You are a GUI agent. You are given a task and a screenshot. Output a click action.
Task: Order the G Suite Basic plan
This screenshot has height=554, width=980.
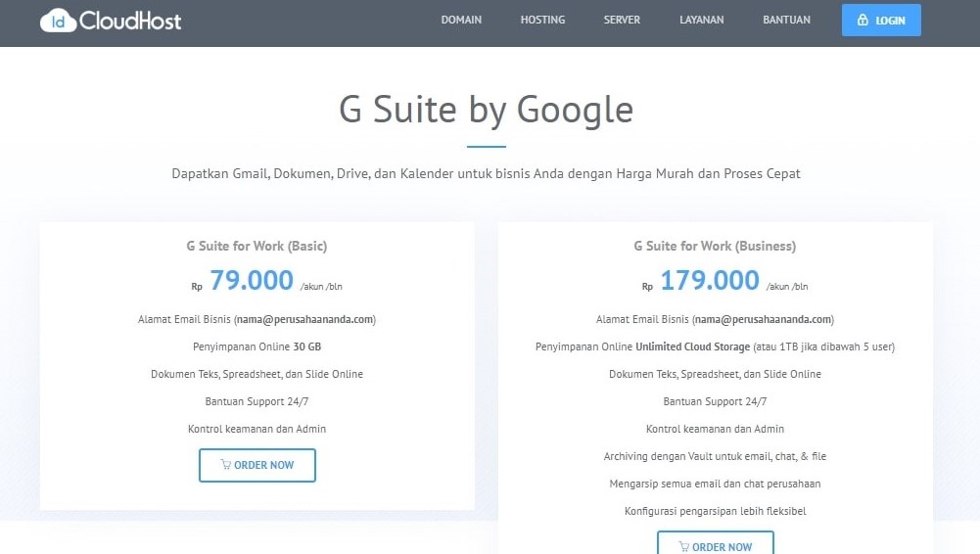[x=257, y=465]
